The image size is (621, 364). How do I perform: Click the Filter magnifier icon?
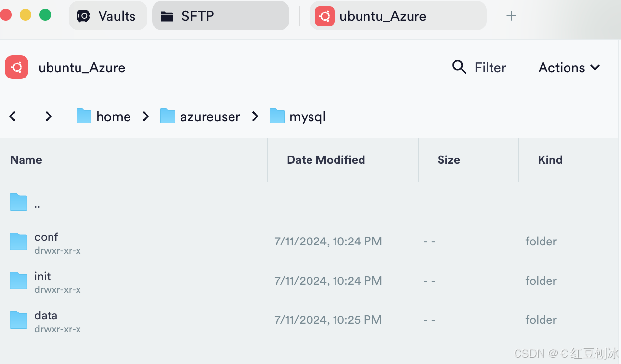pyautogui.click(x=459, y=67)
